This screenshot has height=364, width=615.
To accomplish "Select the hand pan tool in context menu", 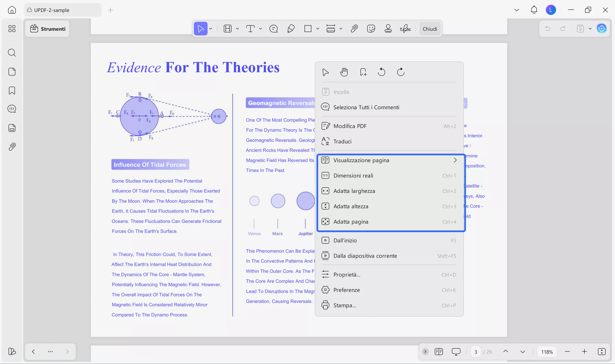I will (x=344, y=72).
